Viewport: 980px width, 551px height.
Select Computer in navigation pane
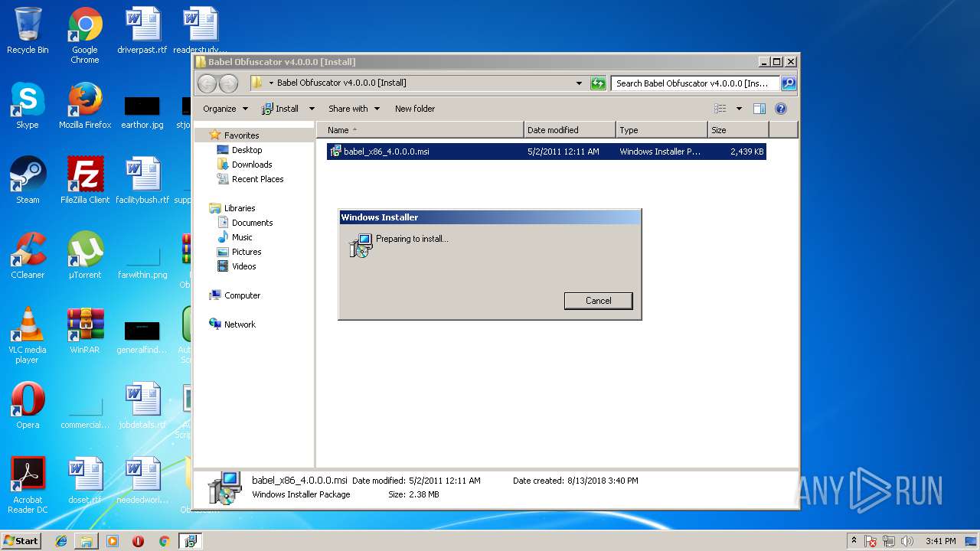242,295
